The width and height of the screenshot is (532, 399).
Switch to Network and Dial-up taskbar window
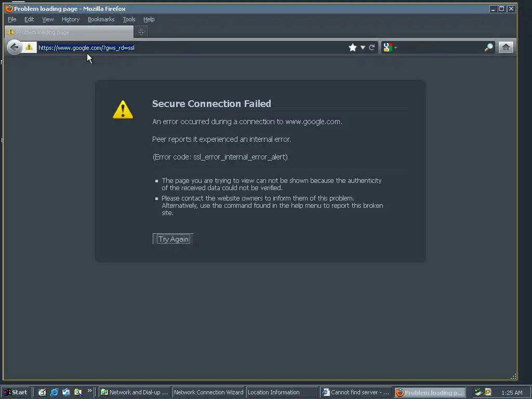click(x=135, y=392)
